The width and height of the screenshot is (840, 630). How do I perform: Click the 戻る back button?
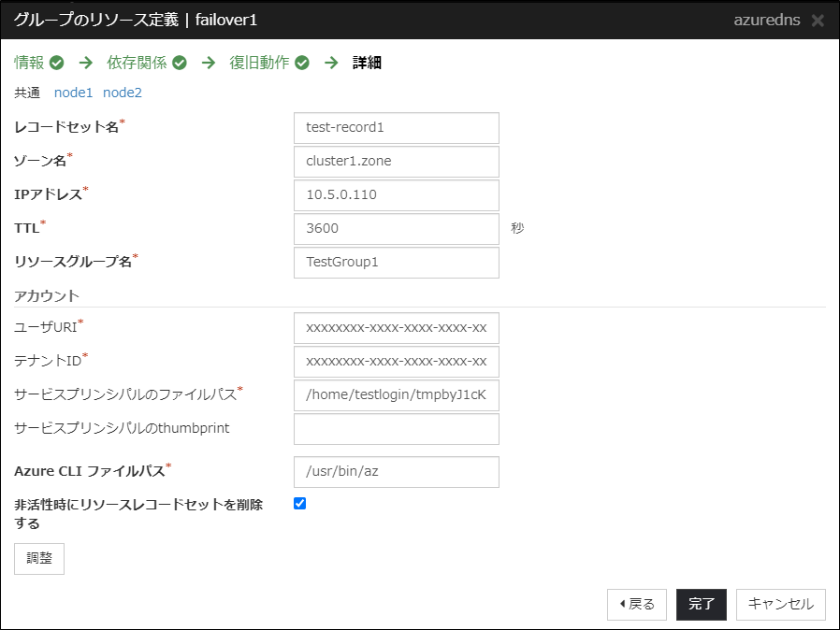637,604
